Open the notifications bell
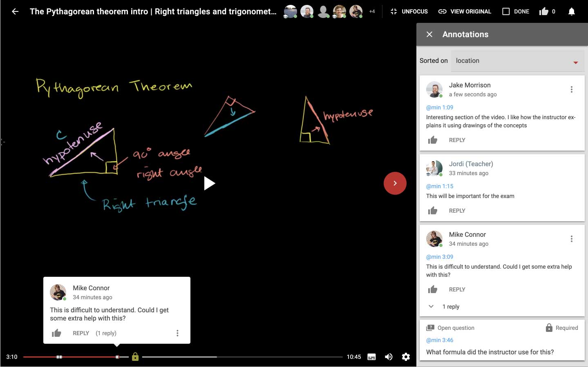Screen dimensions: 588x367 coord(571,11)
